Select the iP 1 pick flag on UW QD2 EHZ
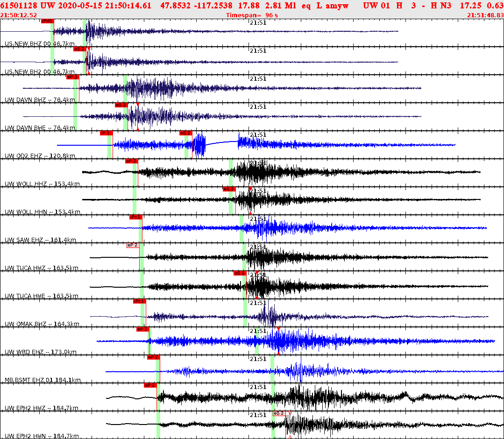 tap(106, 134)
